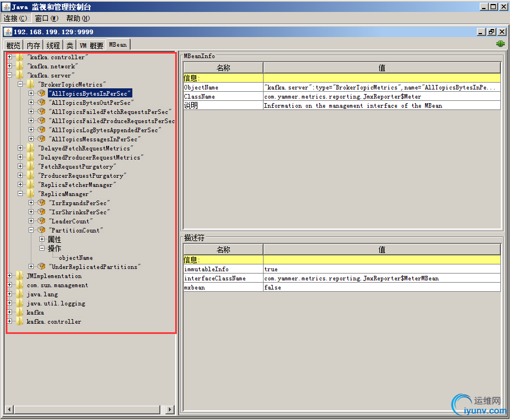Click the MBeanInfo 名称 column header

pyautogui.click(x=223, y=68)
